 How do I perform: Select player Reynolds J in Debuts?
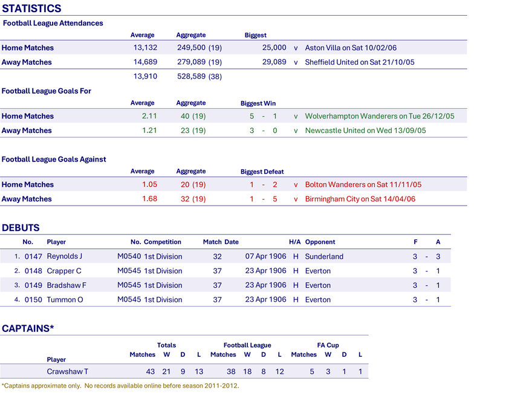click(65, 256)
